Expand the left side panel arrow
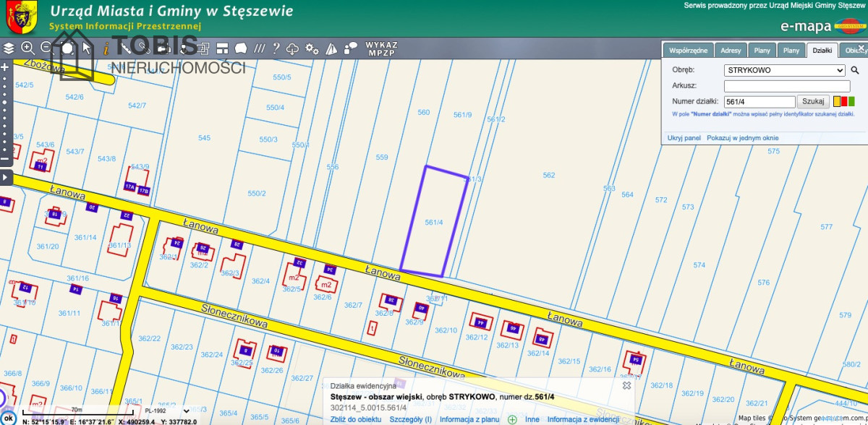The width and height of the screenshot is (868, 425). pos(5,177)
